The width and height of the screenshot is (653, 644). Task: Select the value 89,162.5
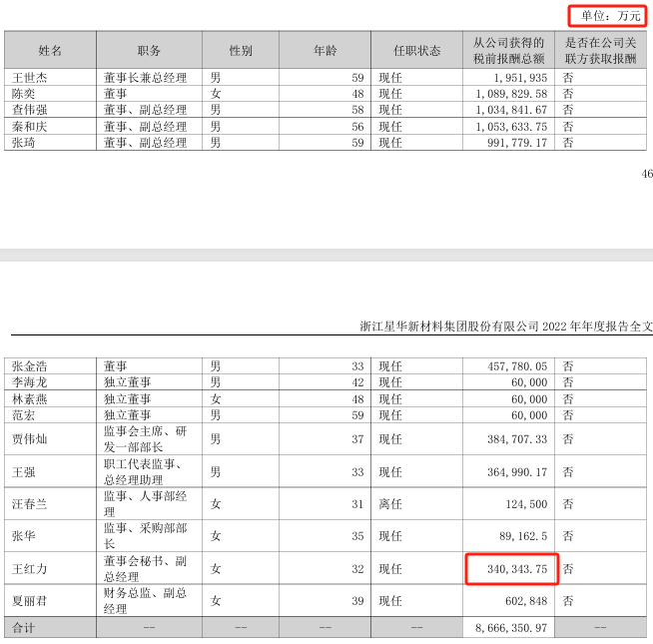[x=523, y=536]
